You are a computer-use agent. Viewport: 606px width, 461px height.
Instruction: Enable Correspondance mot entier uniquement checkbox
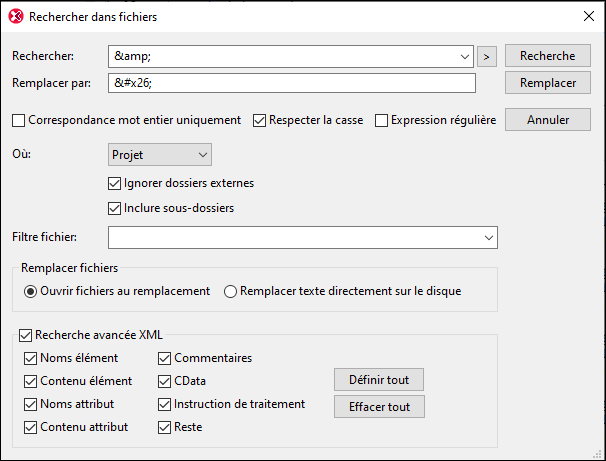(x=19, y=120)
